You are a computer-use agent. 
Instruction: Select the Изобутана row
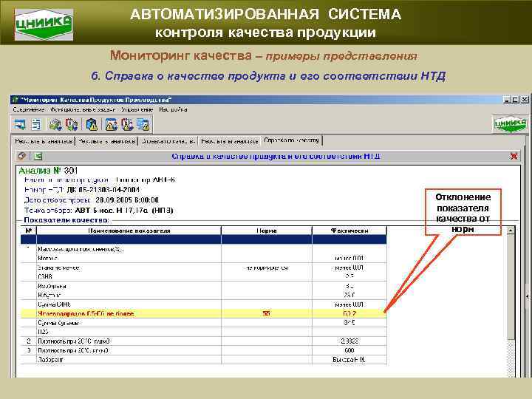pos(204,286)
